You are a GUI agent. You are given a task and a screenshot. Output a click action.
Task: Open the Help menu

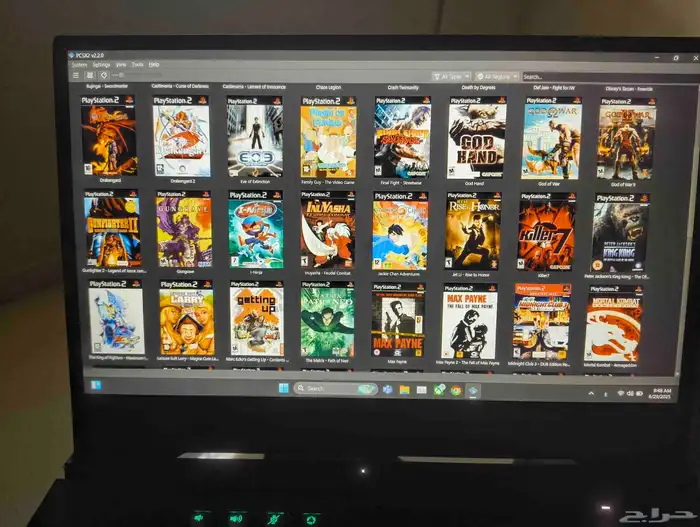(154, 65)
